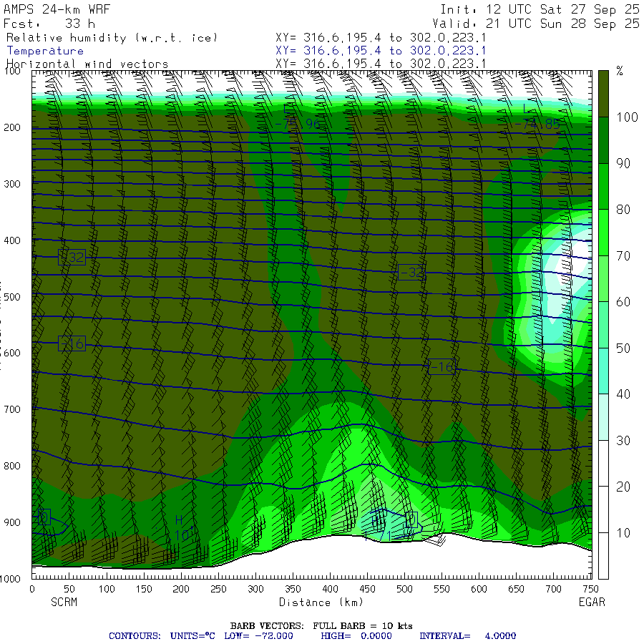The image size is (644, 644).
Task: Click the "700" tick on the pressure axis
Action: tap(12, 409)
